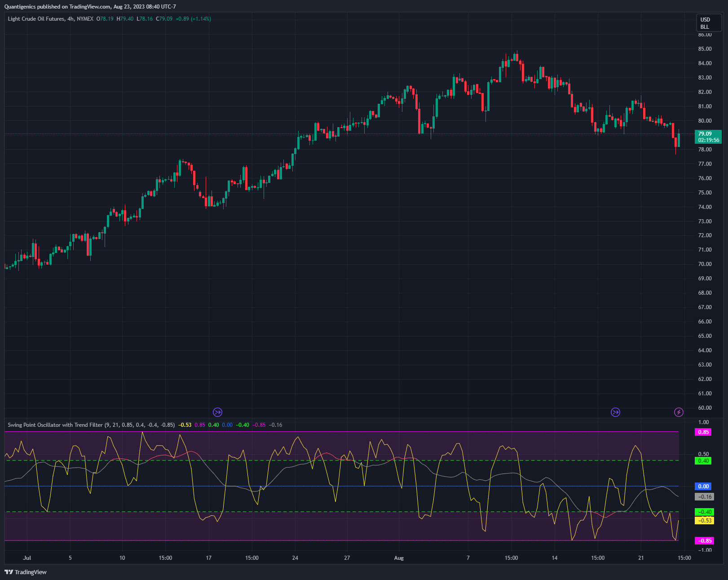This screenshot has height=580, width=728.
Task: Click the 70.00 price axis label
Action: [705, 264]
